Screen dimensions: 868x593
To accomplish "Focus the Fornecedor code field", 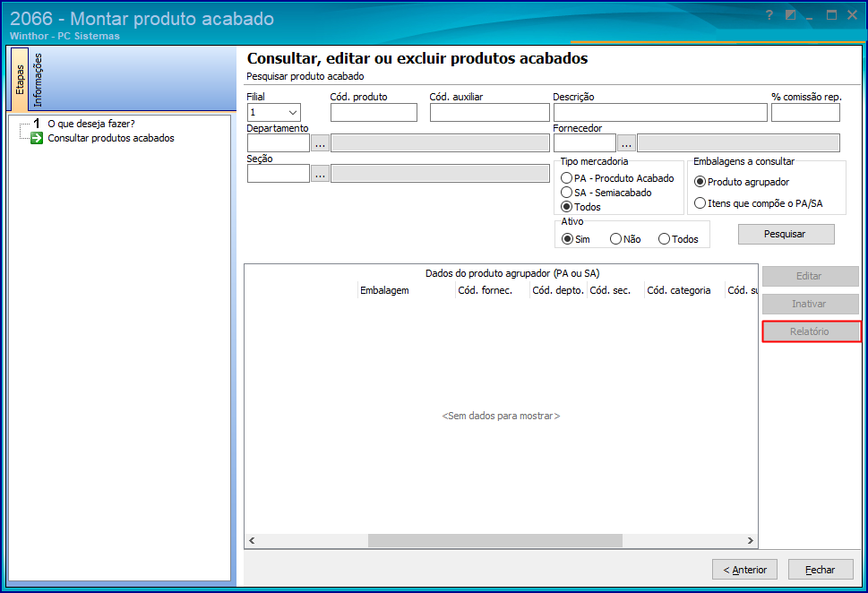I will 585,142.
